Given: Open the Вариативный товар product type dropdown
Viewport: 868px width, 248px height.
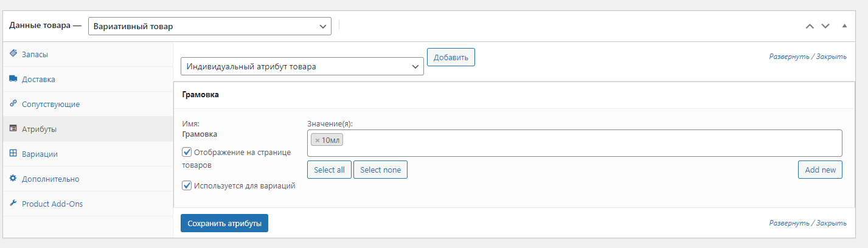Looking at the screenshot, I should point(210,26).
